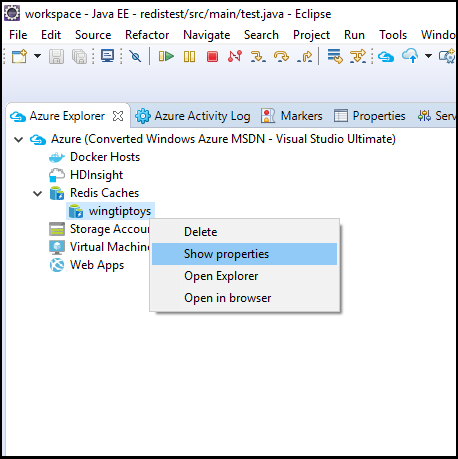Image resolution: width=458 pixels, height=459 pixels.
Task: Click the Step Into icon
Action: coord(258,56)
